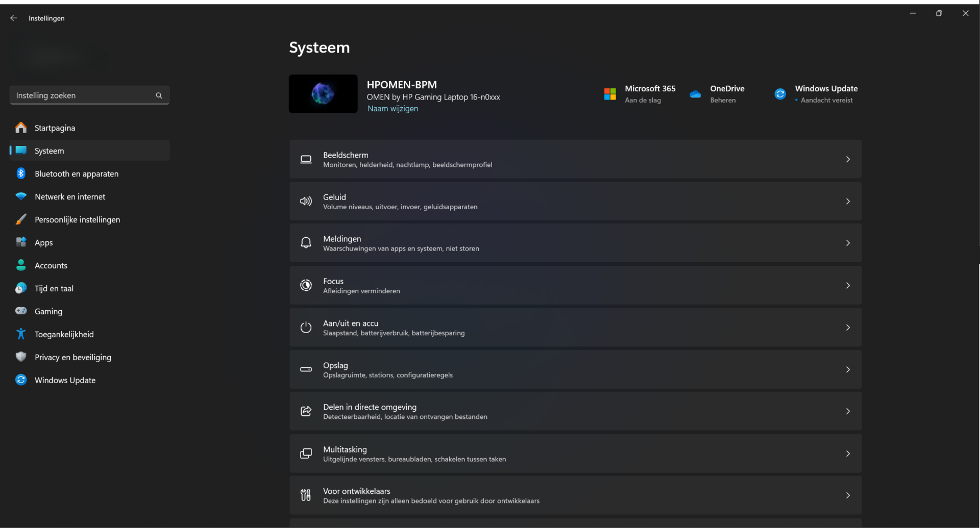980x528 pixels.
Task: Click the OneDrive cloud icon
Action: coord(696,94)
